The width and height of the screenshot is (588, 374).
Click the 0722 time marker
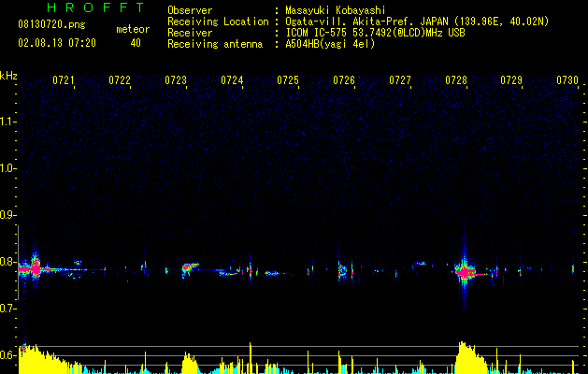point(120,80)
